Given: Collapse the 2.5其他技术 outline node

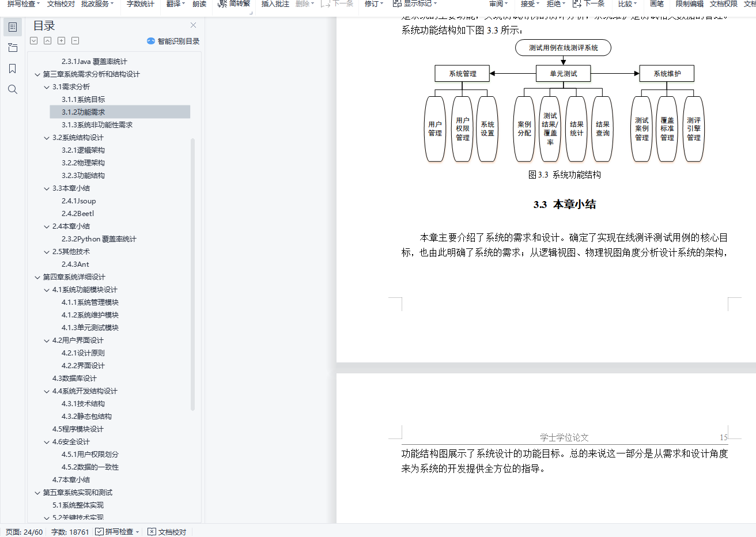Looking at the screenshot, I should coord(47,252).
